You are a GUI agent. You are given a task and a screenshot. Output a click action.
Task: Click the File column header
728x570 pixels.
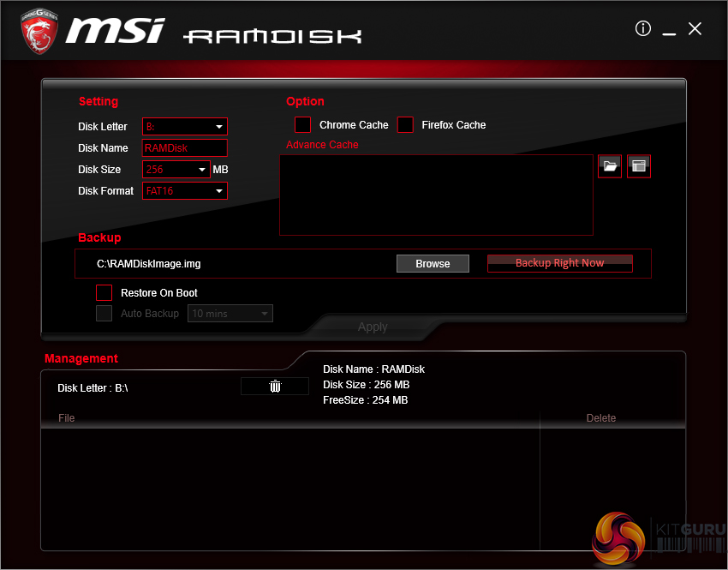[x=67, y=418]
